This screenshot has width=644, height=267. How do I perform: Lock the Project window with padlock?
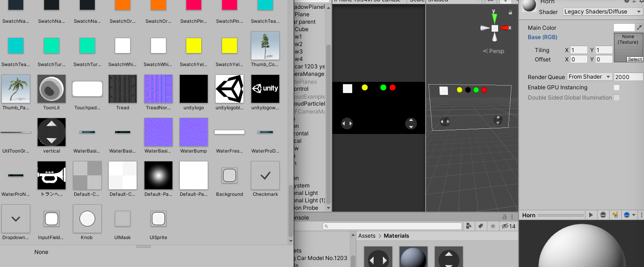coord(505,217)
